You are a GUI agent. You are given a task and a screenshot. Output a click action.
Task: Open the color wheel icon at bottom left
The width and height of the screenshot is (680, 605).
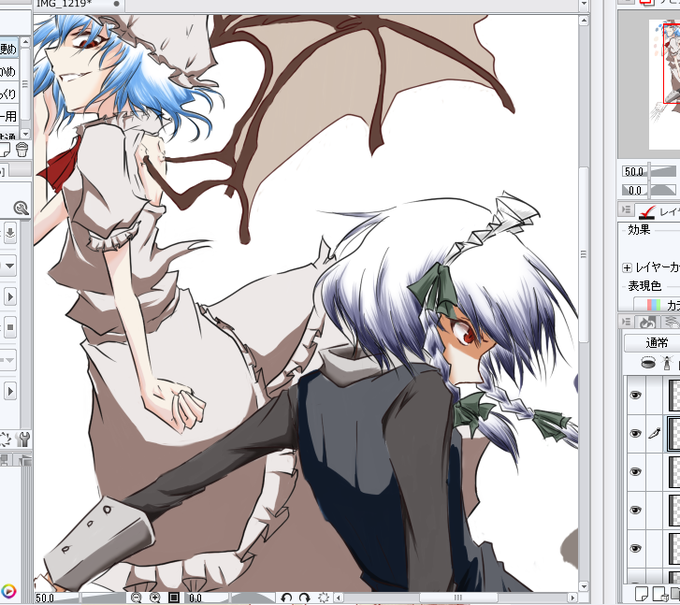(x=8, y=591)
